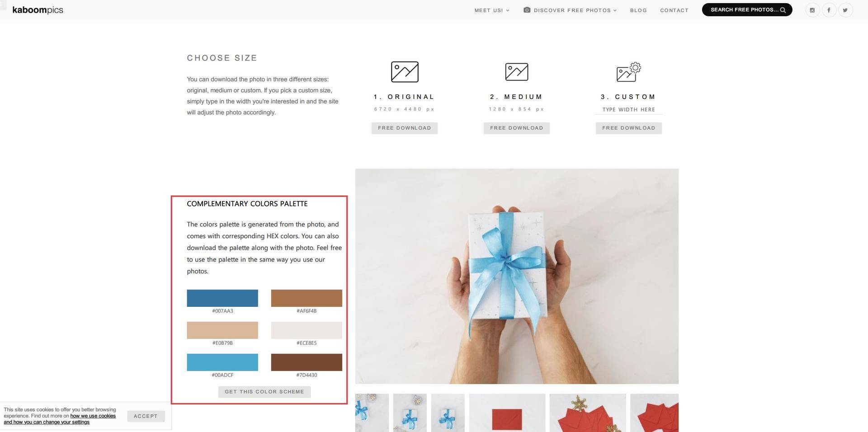Open the Facebook social icon
The width and height of the screenshot is (868, 432).
(x=829, y=10)
